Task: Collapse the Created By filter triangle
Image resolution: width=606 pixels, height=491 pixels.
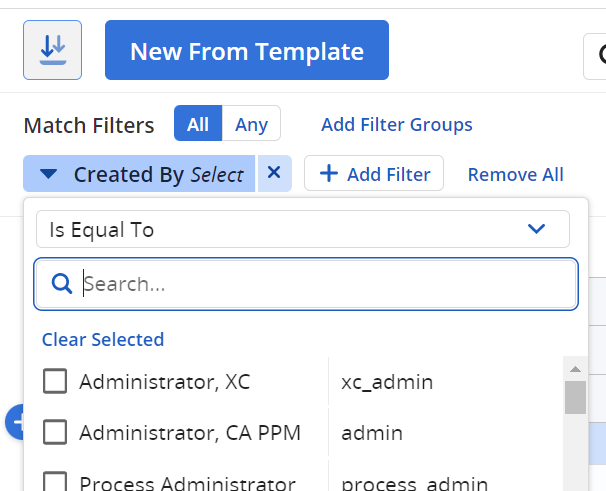Action: coord(49,175)
